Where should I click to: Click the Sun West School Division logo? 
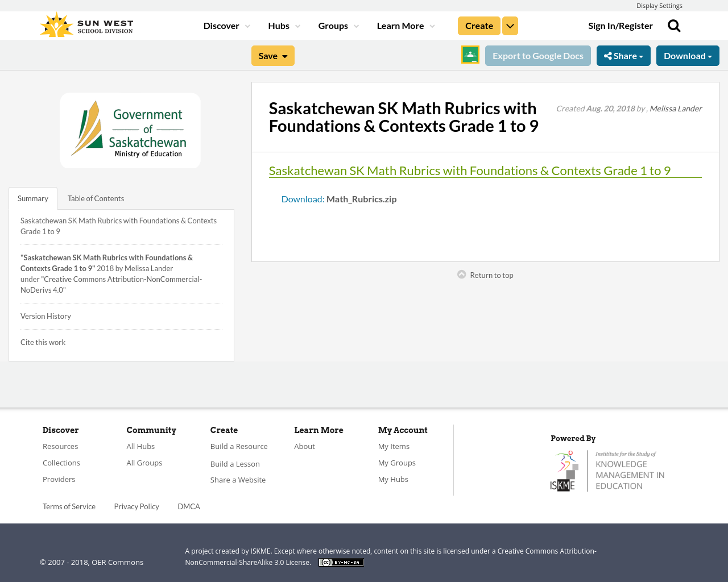(x=85, y=23)
